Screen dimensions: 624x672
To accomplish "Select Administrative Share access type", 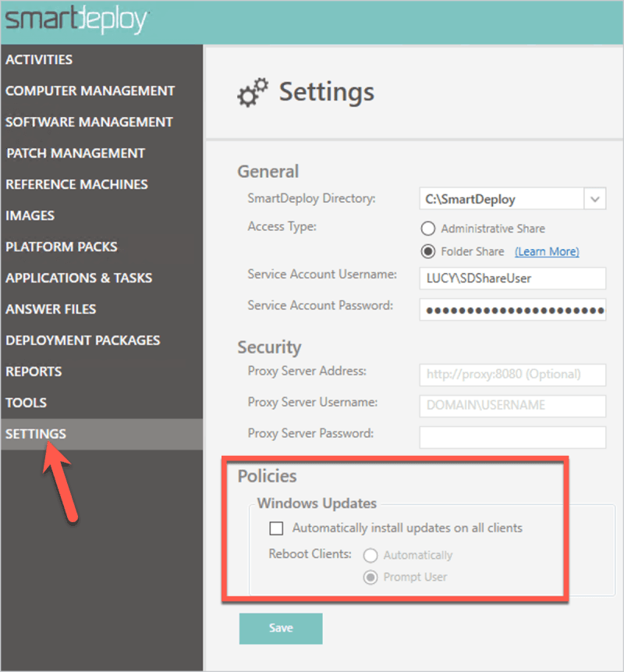I will tap(430, 228).
